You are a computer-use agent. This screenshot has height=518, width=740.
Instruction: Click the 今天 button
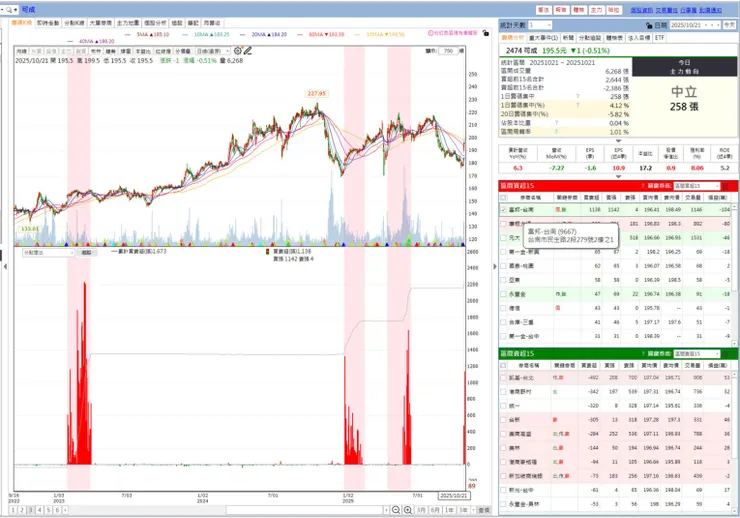point(729,25)
